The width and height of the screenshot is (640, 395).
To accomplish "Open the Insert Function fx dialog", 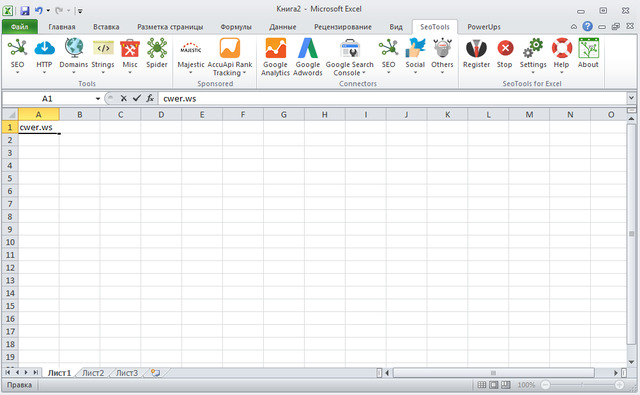I will (150, 98).
